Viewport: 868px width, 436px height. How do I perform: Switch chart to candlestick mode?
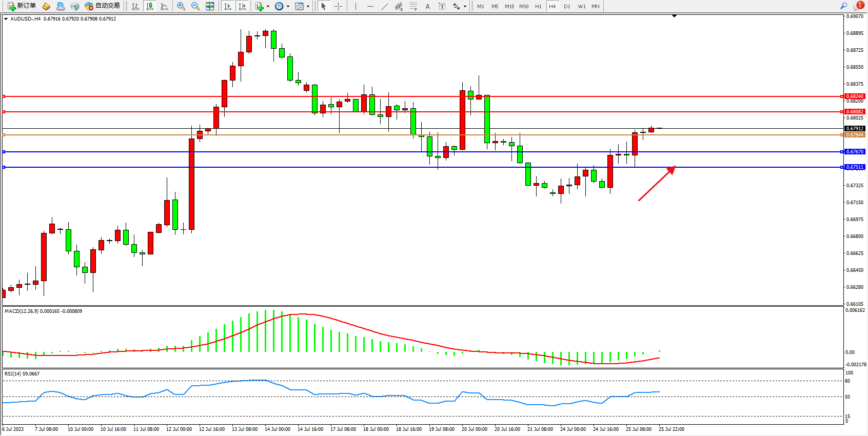pyautogui.click(x=150, y=6)
